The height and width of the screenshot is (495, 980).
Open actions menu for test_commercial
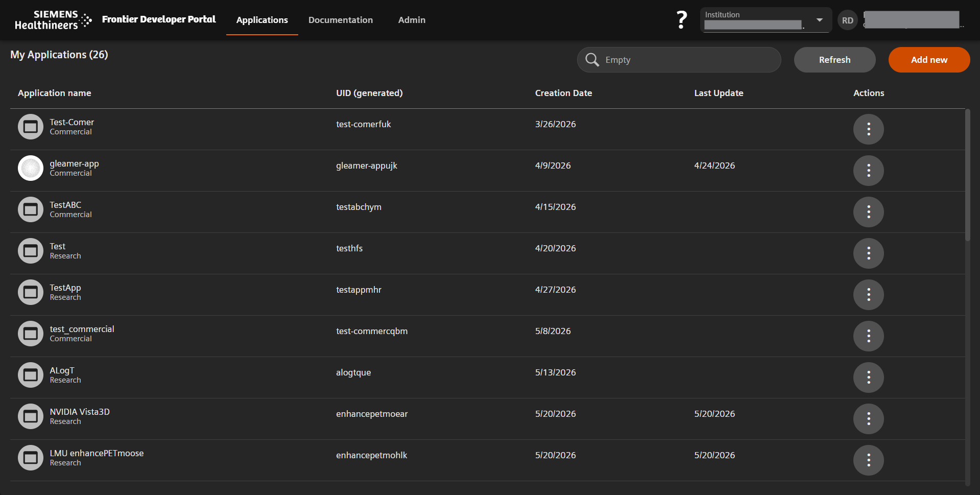868,336
